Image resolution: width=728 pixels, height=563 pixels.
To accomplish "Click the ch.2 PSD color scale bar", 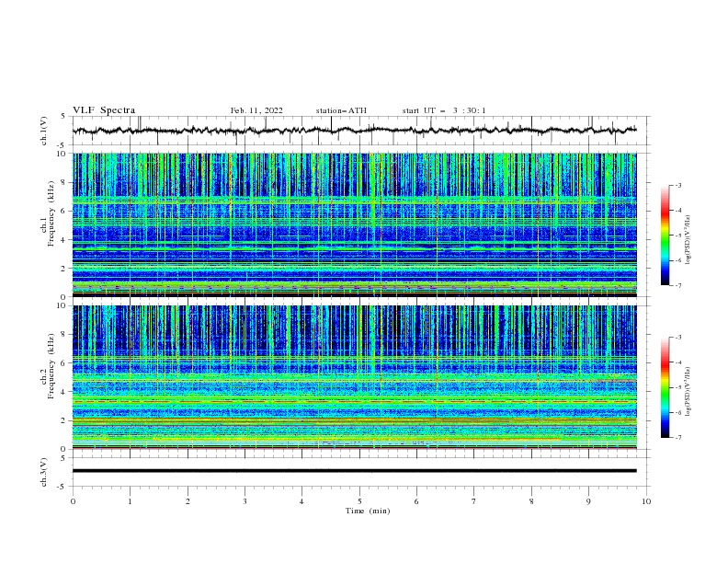I will (665, 387).
